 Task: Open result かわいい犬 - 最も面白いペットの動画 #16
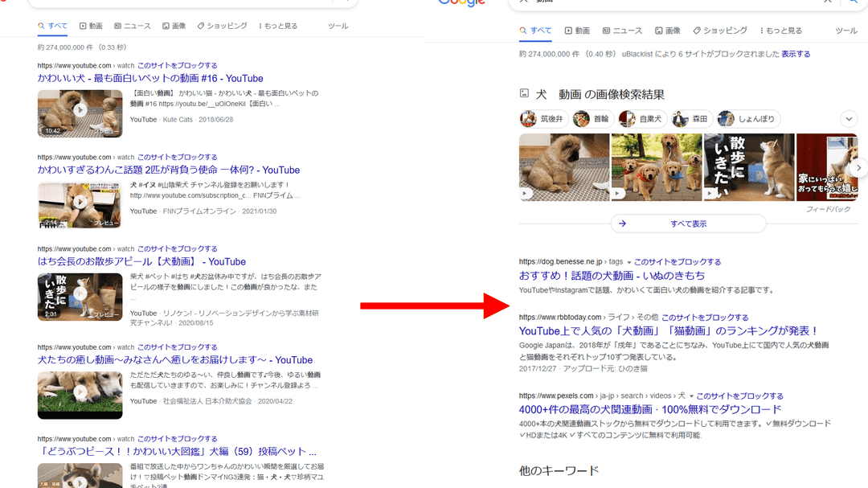pyautogui.click(x=150, y=79)
